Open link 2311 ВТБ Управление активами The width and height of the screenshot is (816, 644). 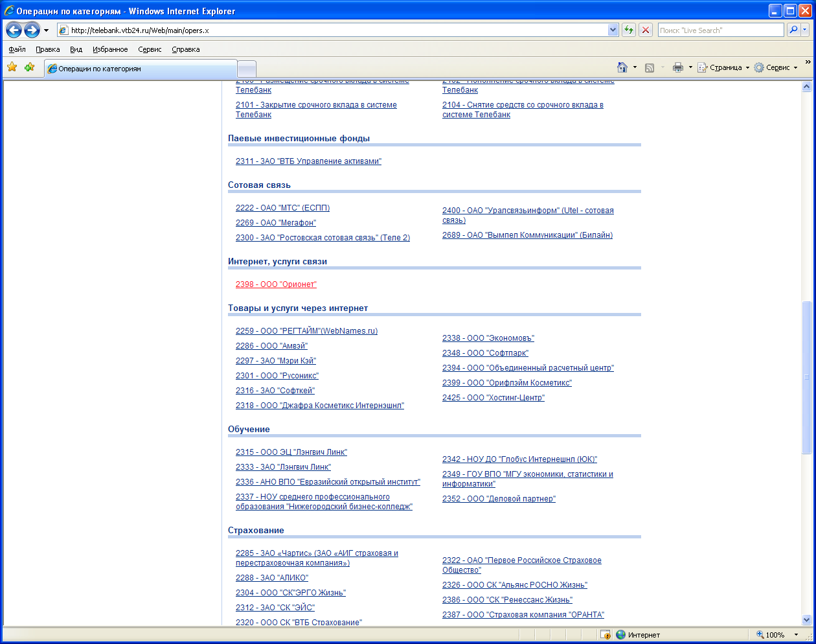[x=308, y=161]
